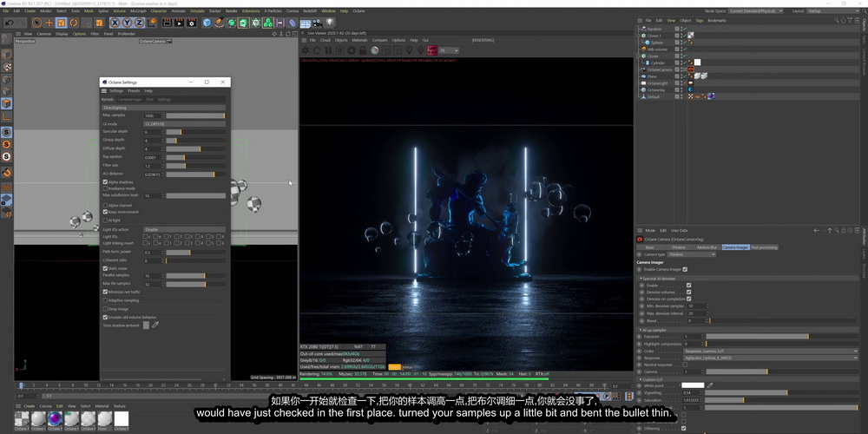
Task: Open the Octane menu in main menu bar
Action: point(358,11)
